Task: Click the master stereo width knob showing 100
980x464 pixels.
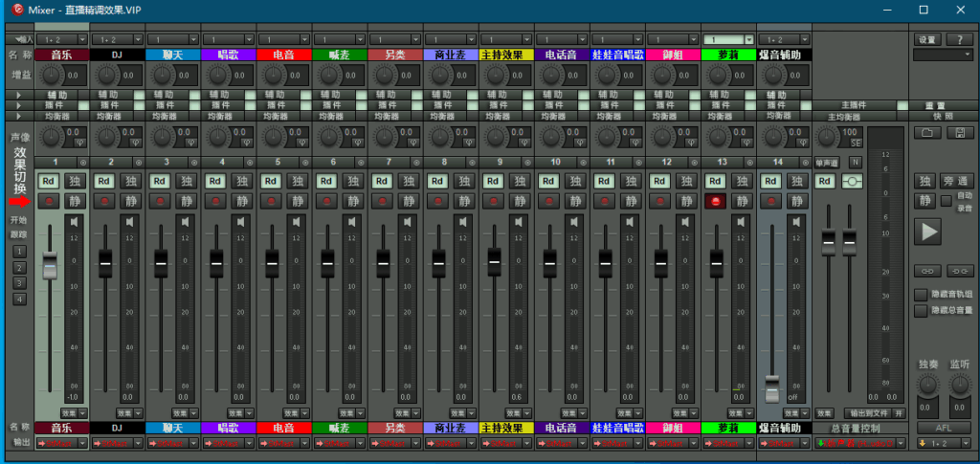Action: coord(828,136)
